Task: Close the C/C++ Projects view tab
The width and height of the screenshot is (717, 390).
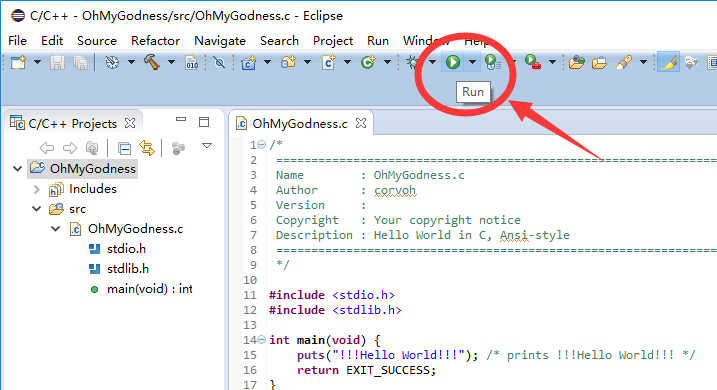Action: click(130, 123)
